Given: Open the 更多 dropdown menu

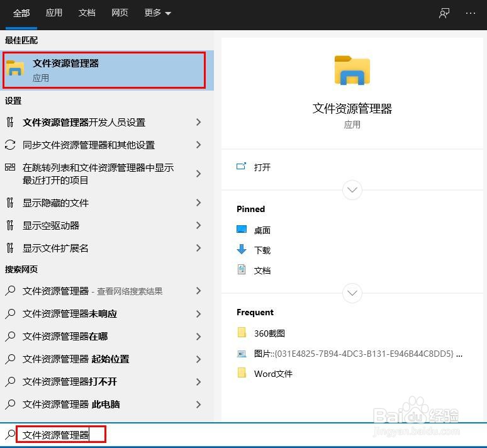Looking at the screenshot, I should coord(157,13).
